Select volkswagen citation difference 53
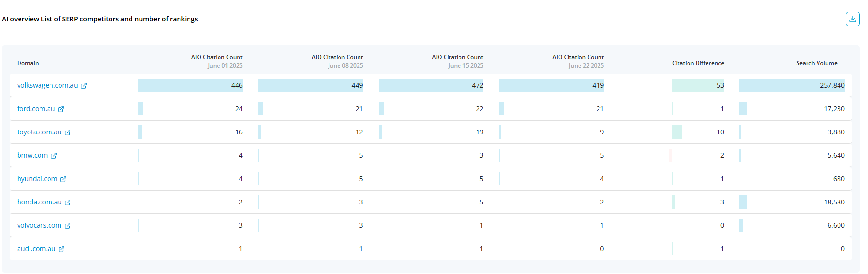The image size is (868, 274). click(x=720, y=85)
